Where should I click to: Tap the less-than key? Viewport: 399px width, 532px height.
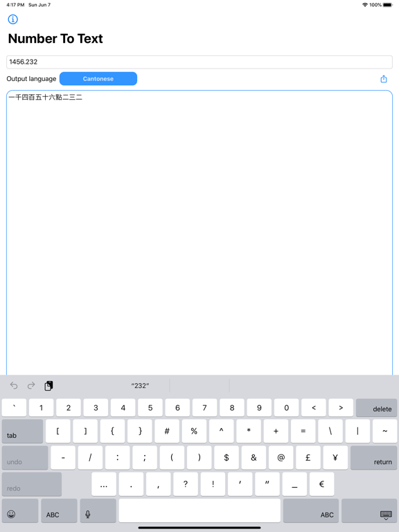[314, 408]
